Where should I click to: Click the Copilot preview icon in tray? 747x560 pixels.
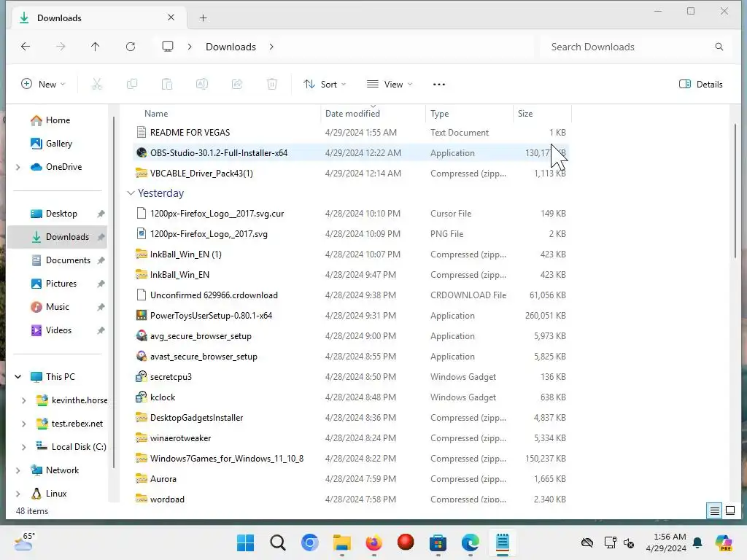(724, 542)
